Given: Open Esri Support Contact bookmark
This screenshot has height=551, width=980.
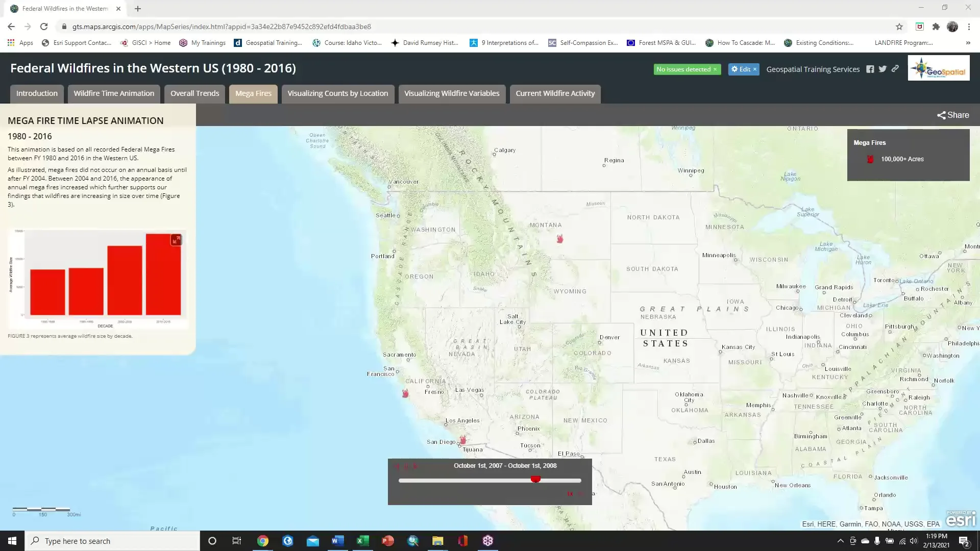Looking at the screenshot, I should point(77,43).
